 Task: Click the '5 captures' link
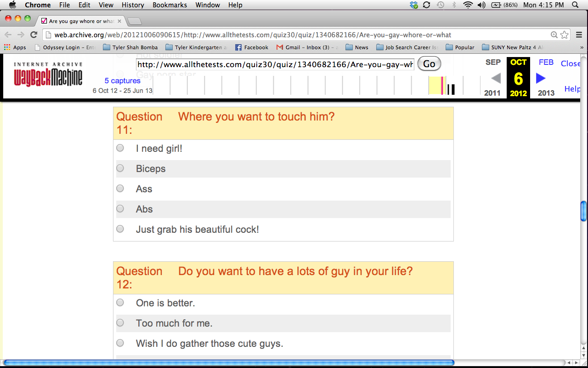point(122,81)
